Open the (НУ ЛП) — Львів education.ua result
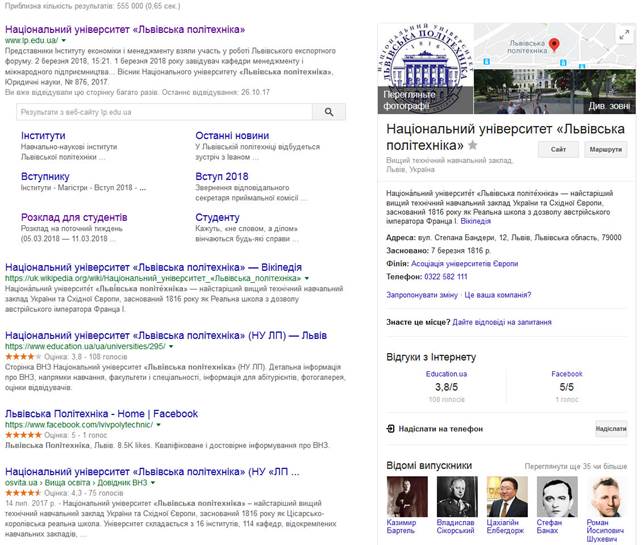642x545 pixels. coord(166,335)
